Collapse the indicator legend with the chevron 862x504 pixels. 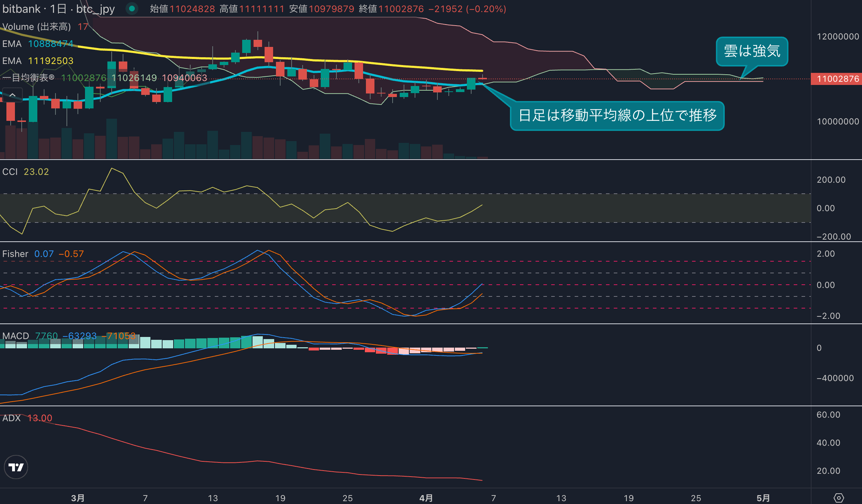[x=12, y=95]
